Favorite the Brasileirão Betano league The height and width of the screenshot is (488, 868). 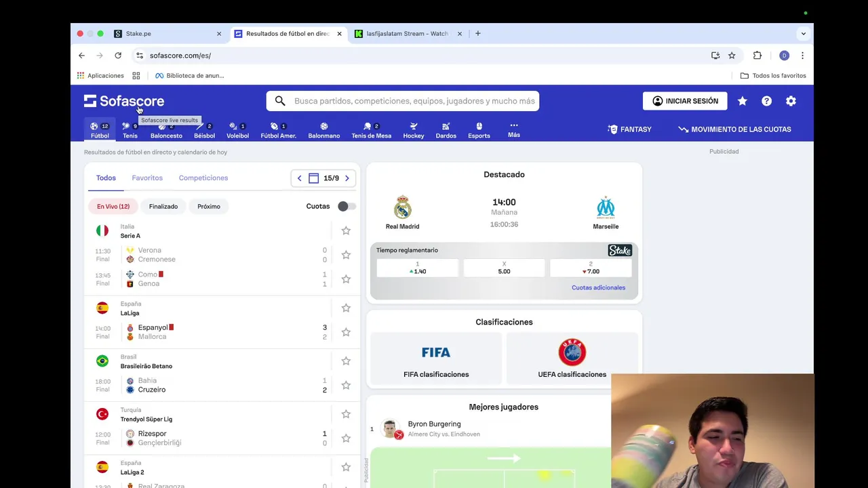coord(346,361)
